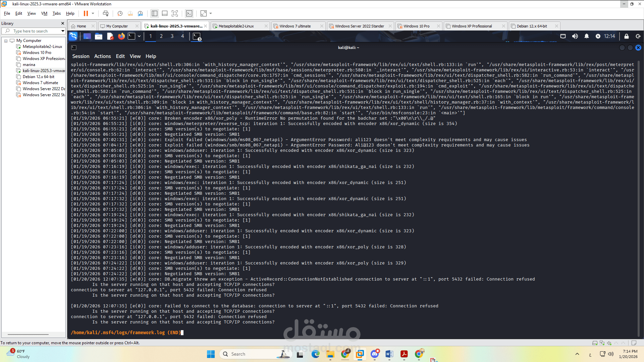Open the Kali text editor panel icon

(110, 36)
